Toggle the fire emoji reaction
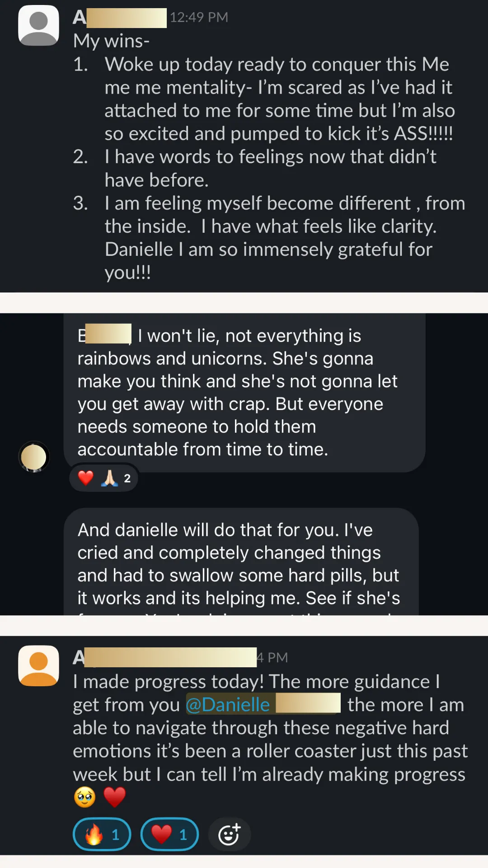This screenshot has width=488, height=868. pyautogui.click(x=102, y=835)
